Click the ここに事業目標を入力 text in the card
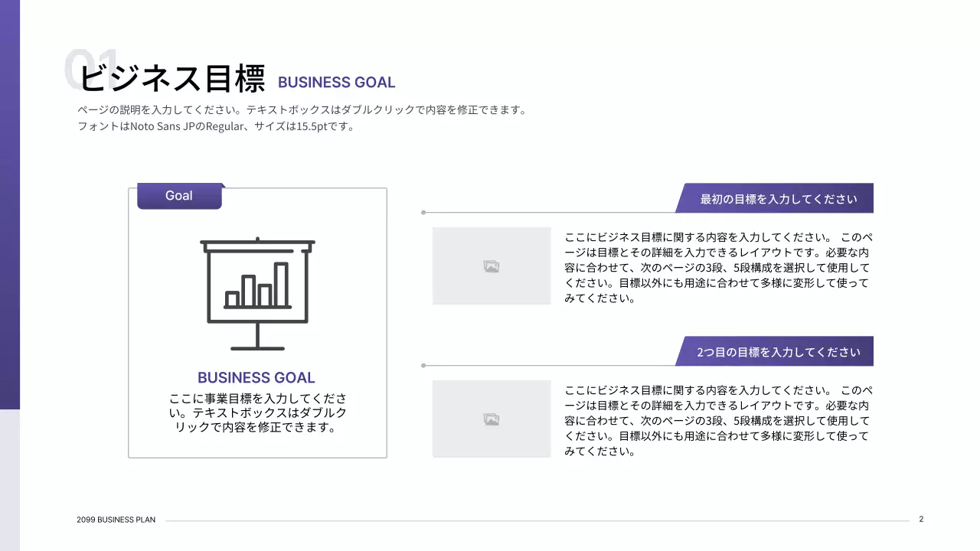The height and width of the screenshot is (551, 980). (257, 412)
